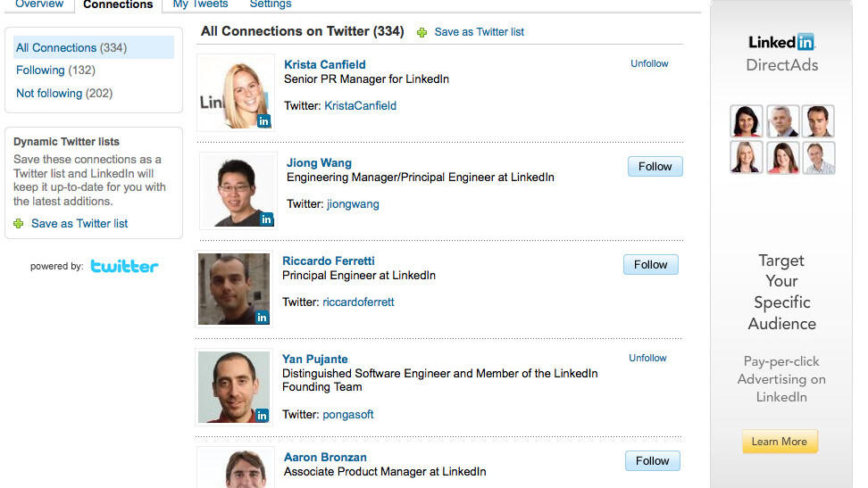The image size is (868, 488).
Task: Open the Settings tab
Action: [x=271, y=4]
